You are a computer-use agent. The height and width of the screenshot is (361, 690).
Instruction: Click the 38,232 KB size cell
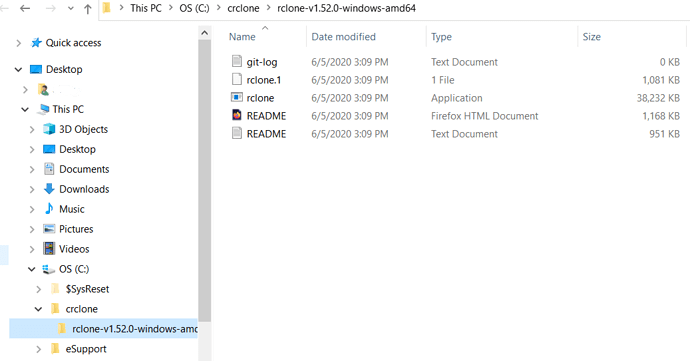[x=658, y=98]
